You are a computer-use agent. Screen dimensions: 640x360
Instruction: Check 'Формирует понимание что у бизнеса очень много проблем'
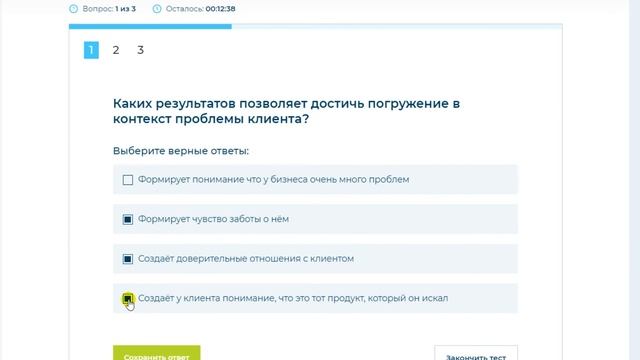point(128,180)
